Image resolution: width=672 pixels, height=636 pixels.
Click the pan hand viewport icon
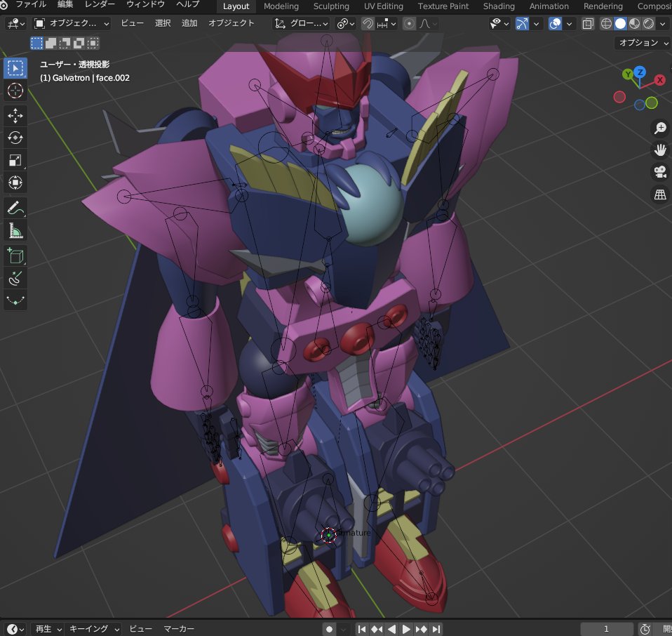[x=660, y=150]
